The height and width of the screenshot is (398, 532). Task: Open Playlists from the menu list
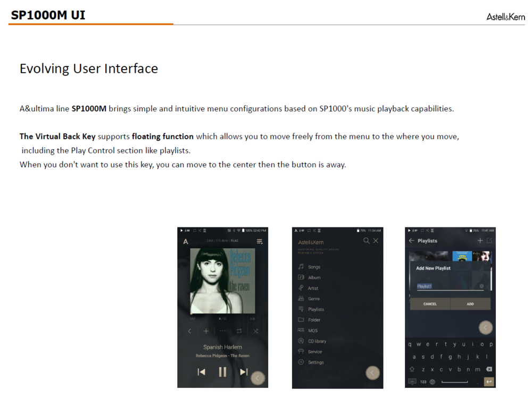click(315, 309)
